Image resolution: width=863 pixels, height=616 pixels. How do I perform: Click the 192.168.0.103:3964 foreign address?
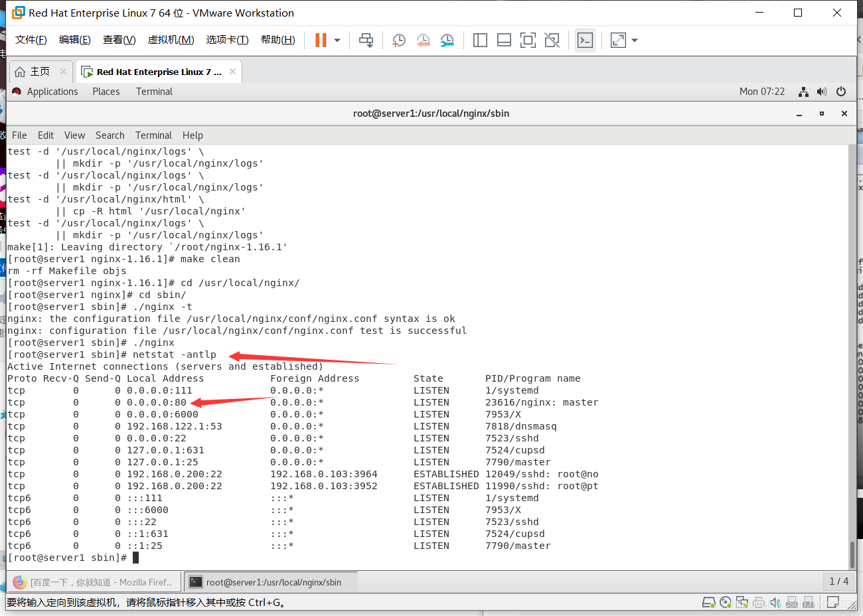[324, 474]
